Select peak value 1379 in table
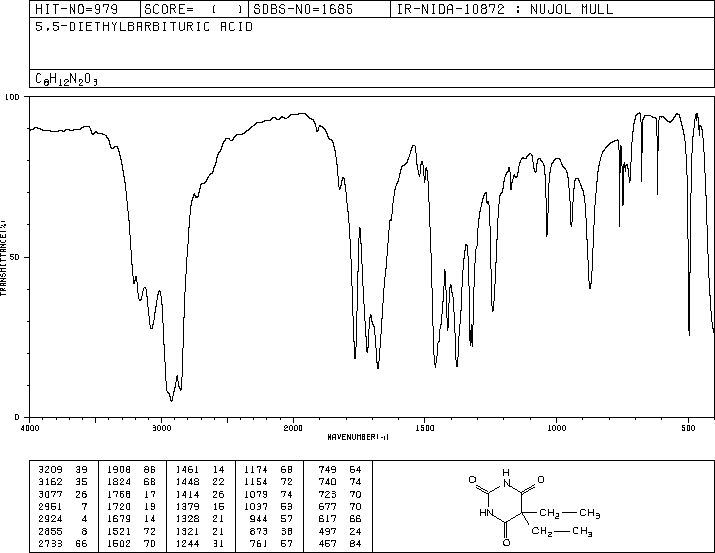 tap(187, 506)
